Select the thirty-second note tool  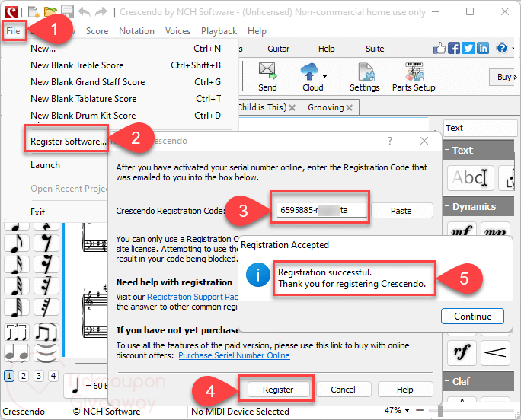(x=17, y=285)
